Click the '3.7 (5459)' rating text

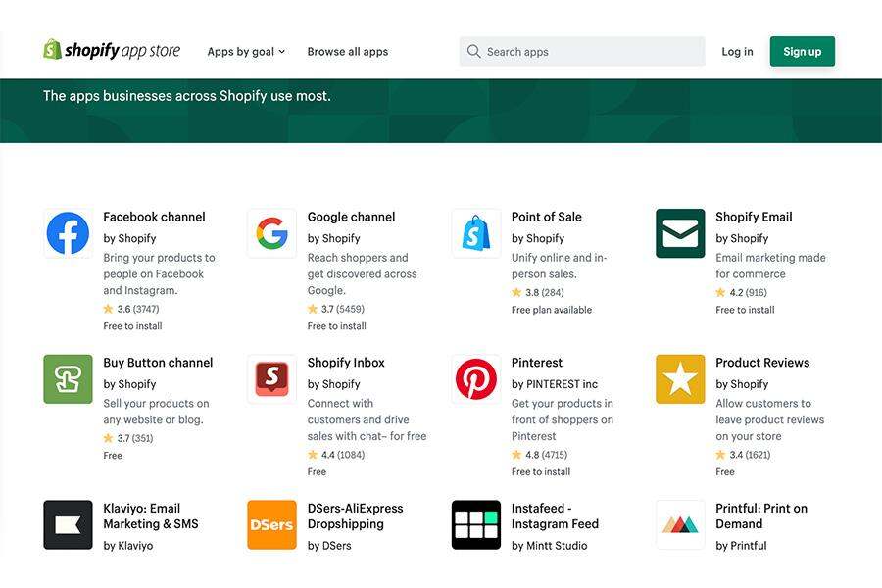pyautogui.click(x=343, y=309)
